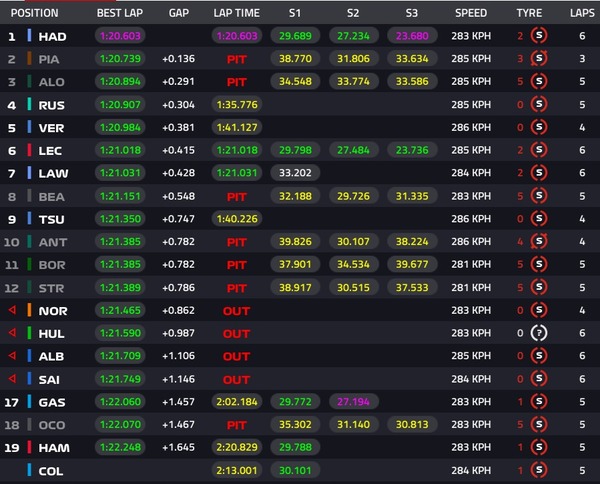Click PIT status for PIA
The height and width of the screenshot is (484, 600).
click(236, 59)
